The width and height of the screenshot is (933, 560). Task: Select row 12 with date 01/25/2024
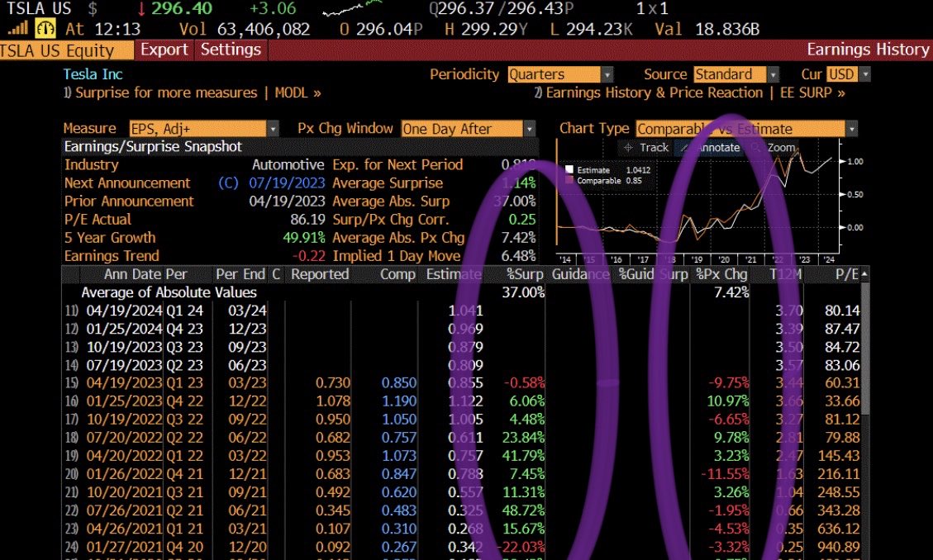coord(463,329)
